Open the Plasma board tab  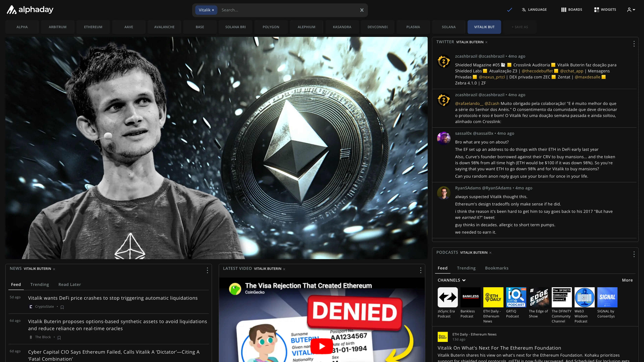pos(413,27)
